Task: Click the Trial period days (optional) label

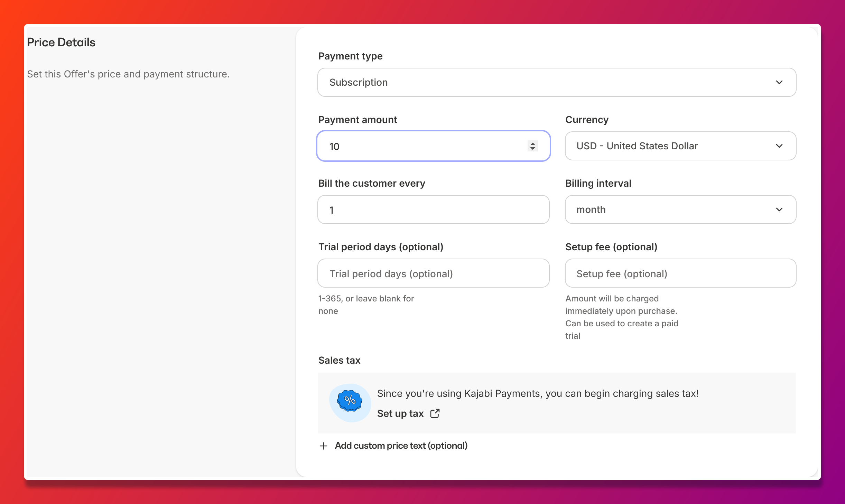Action: click(x=381, y=247)
